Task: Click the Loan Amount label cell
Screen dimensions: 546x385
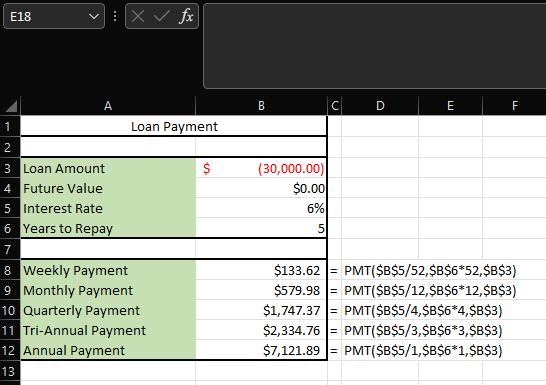Action: click(108, 168)
